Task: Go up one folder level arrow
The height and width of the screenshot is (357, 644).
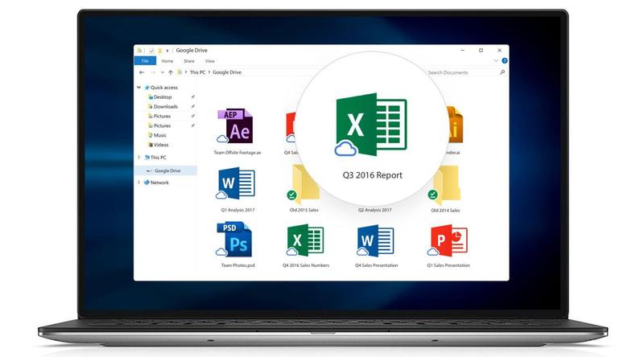Action: click(x=171, y=72)
